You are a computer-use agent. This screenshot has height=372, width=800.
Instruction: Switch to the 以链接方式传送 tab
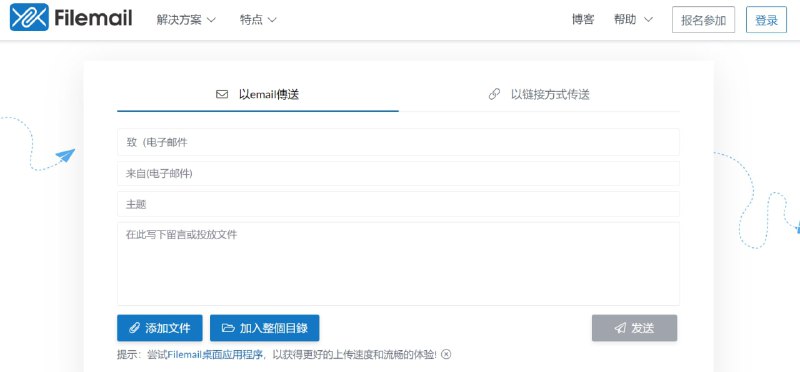click(539, 94)
